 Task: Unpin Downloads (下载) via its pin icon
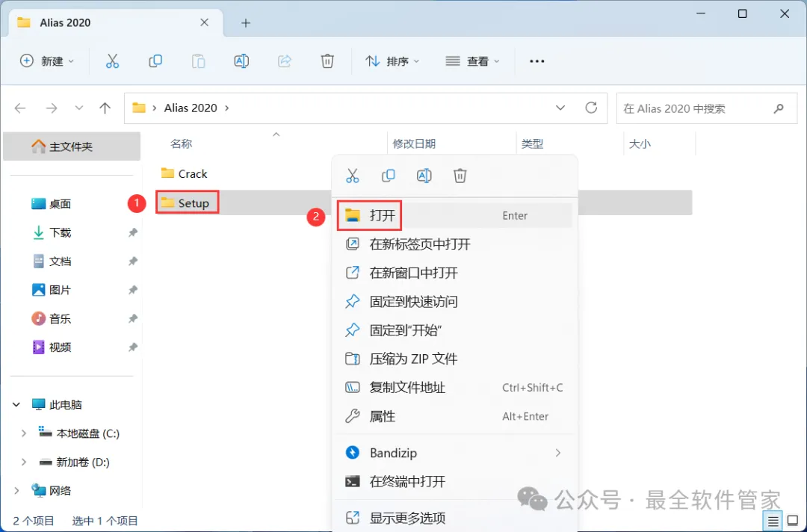[x=133, y=232]
